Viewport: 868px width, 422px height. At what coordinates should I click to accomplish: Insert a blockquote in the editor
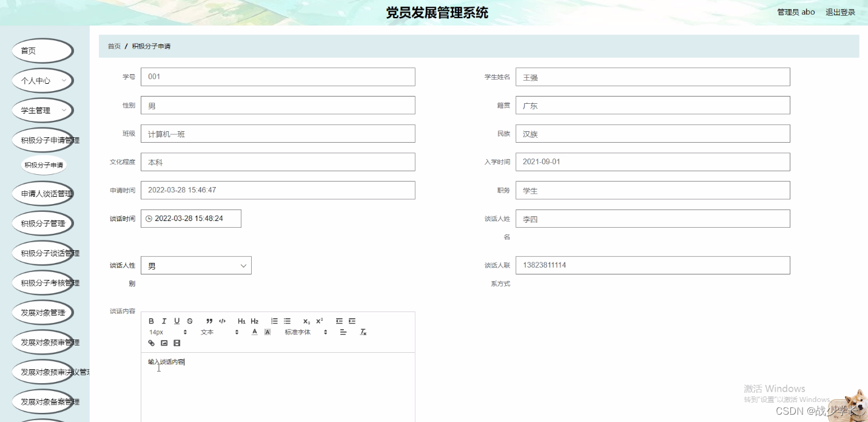(x=209, y=321)
